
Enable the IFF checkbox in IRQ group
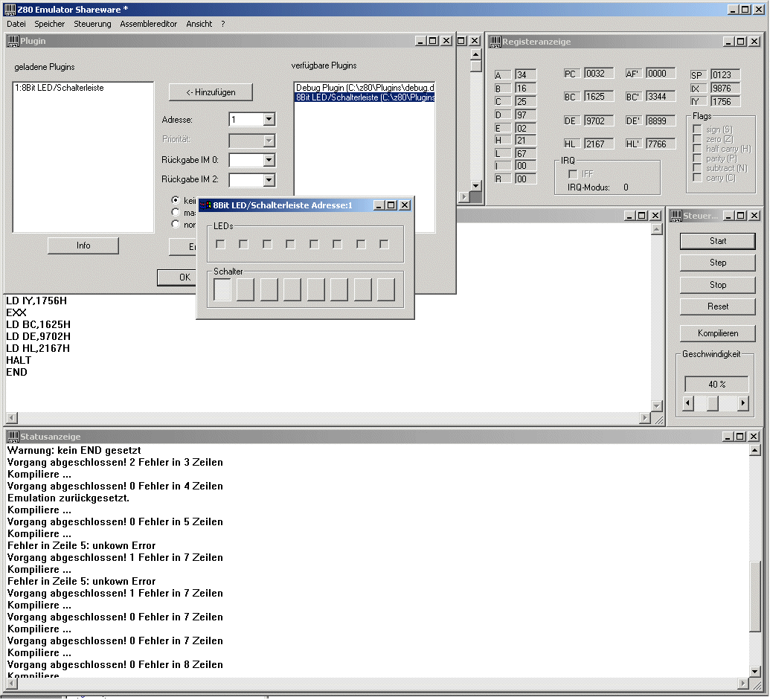tap(573, 174)
